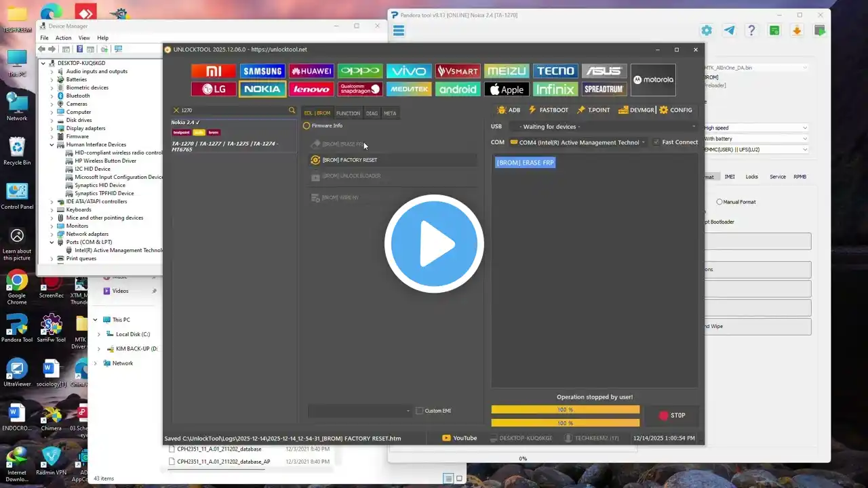The height and width of the screenshot is (488, 868).
Task: Pick the Infinix brand tile
Action: (x=555, y=89)
